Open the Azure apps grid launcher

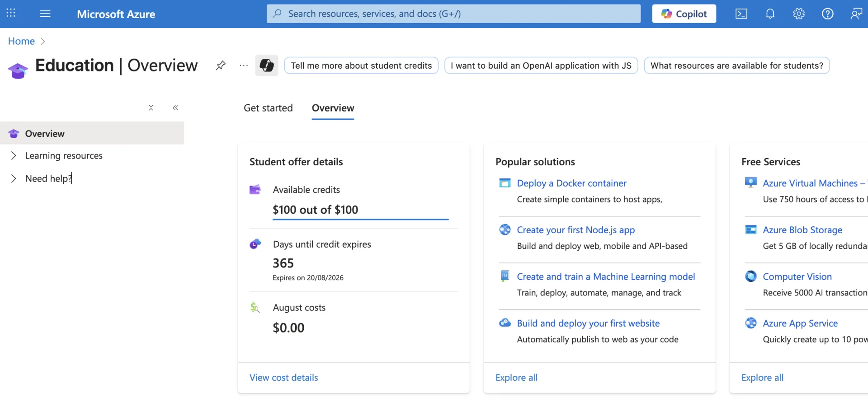point(11,13)
